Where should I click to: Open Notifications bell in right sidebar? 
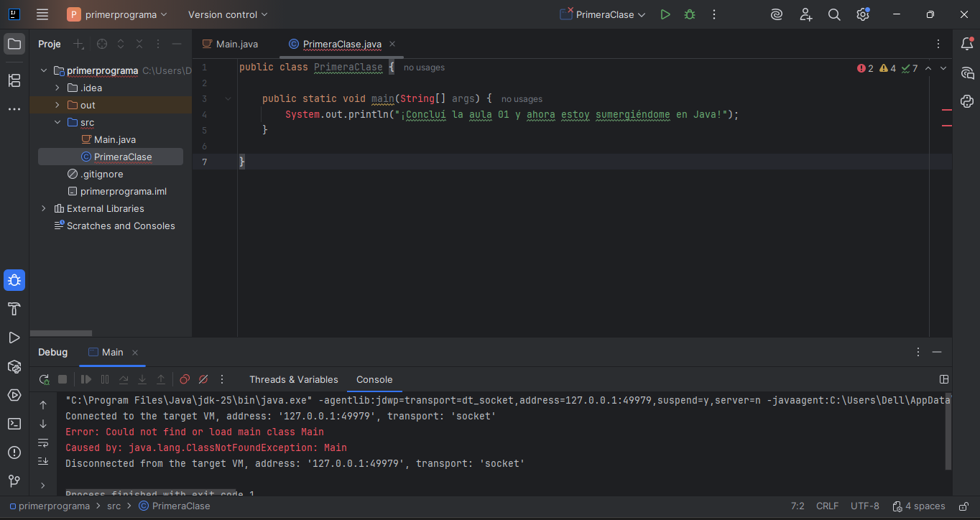click(x=967, y=44)
